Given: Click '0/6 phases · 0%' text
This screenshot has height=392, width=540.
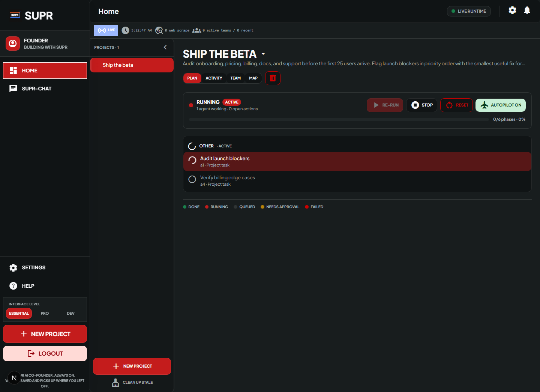Looking at the screenshot, I should tap(509, 119).
